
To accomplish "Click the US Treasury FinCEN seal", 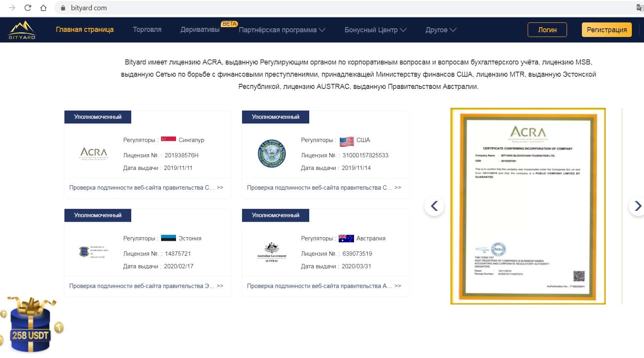I will coord(272,153).
